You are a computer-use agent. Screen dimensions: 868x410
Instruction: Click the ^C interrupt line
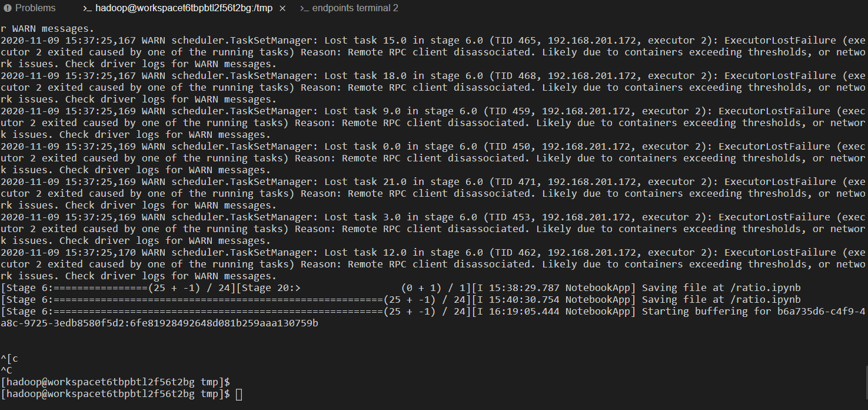pyautogui.click(x=6, y=371)
